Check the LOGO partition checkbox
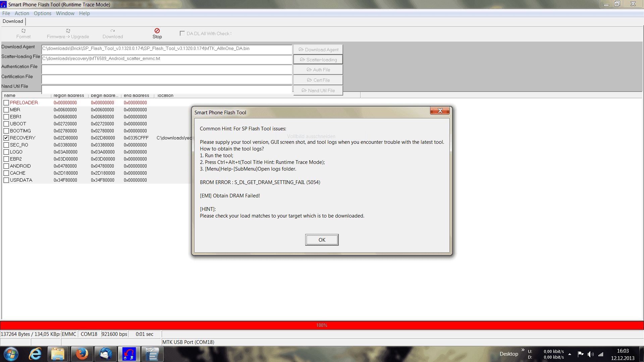The width and height of the screenshot is (644, 362). click(6, 152)
